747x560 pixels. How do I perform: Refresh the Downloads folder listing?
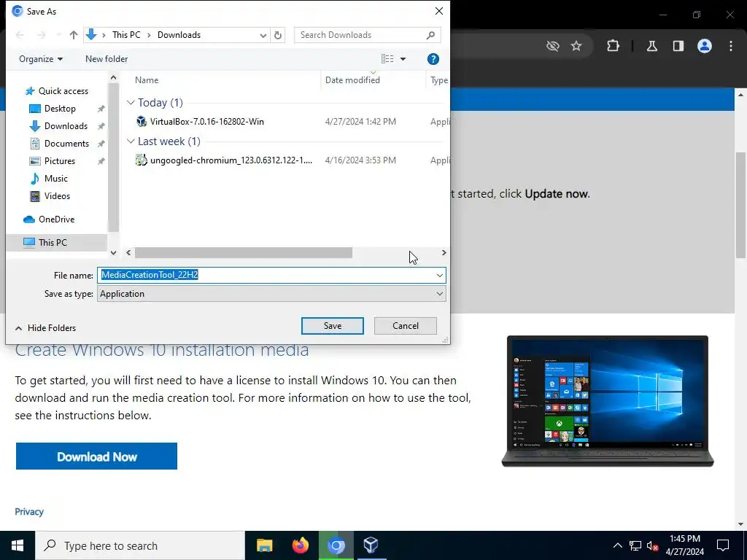pyautogui.click(x=278, y=35)
